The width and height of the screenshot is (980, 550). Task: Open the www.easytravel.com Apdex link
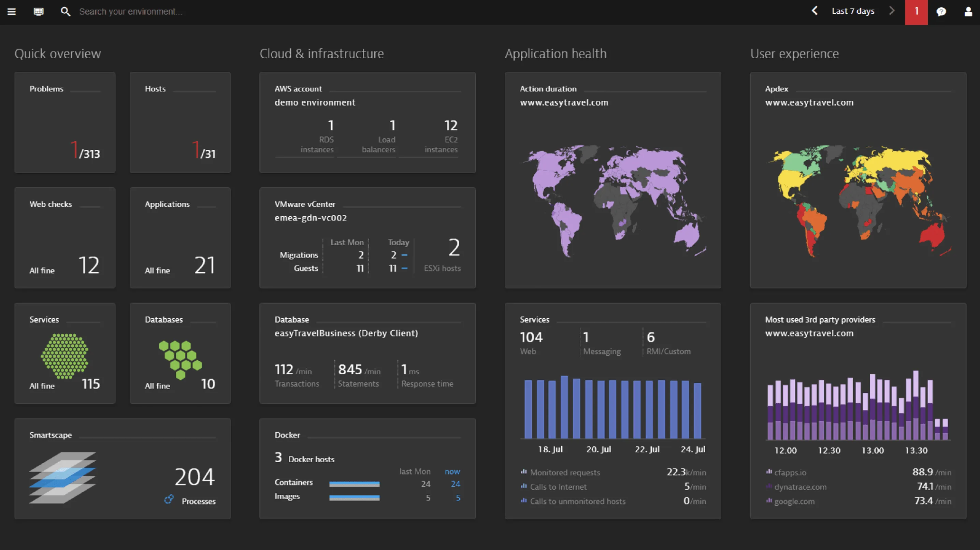[809, 102]
